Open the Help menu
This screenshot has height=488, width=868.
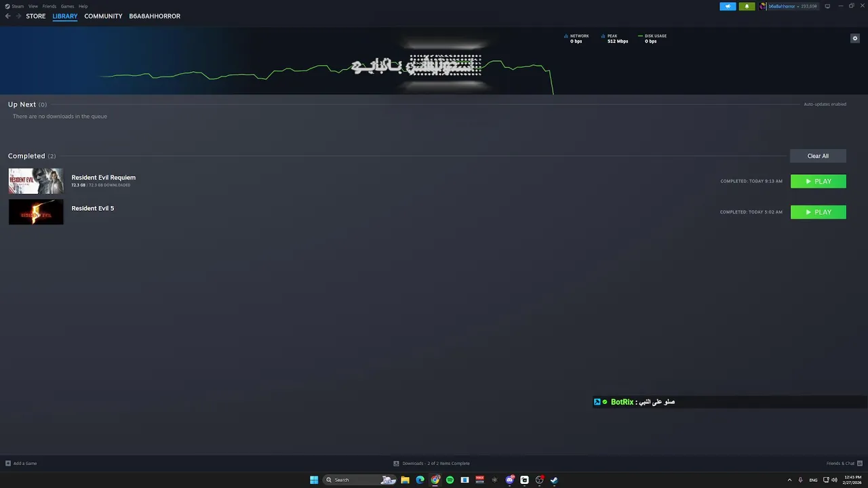click(x=83, y=6)
